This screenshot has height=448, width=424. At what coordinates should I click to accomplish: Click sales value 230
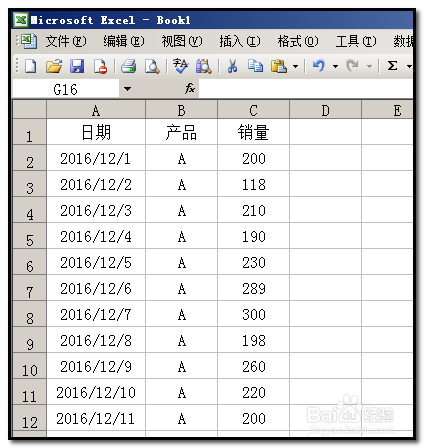pos(253,262)
